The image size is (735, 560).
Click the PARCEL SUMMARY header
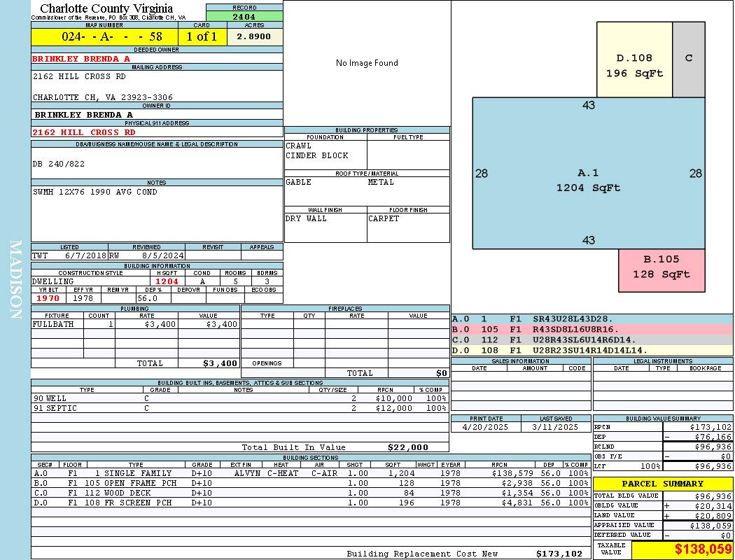pos(662,484)
